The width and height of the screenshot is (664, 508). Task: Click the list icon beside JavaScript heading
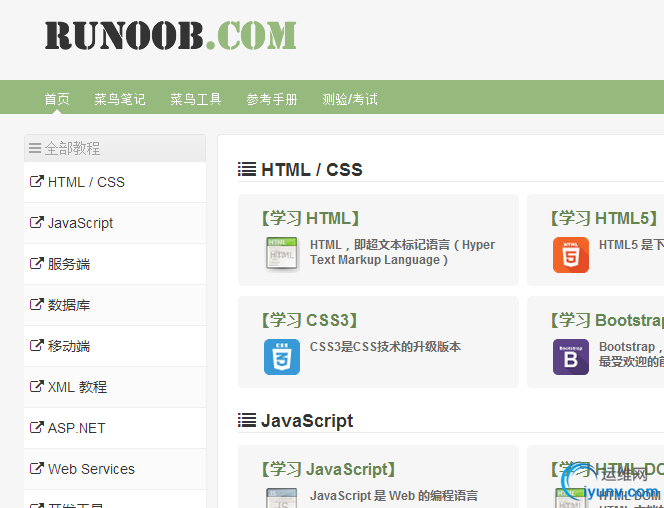[x=247, y=420]
